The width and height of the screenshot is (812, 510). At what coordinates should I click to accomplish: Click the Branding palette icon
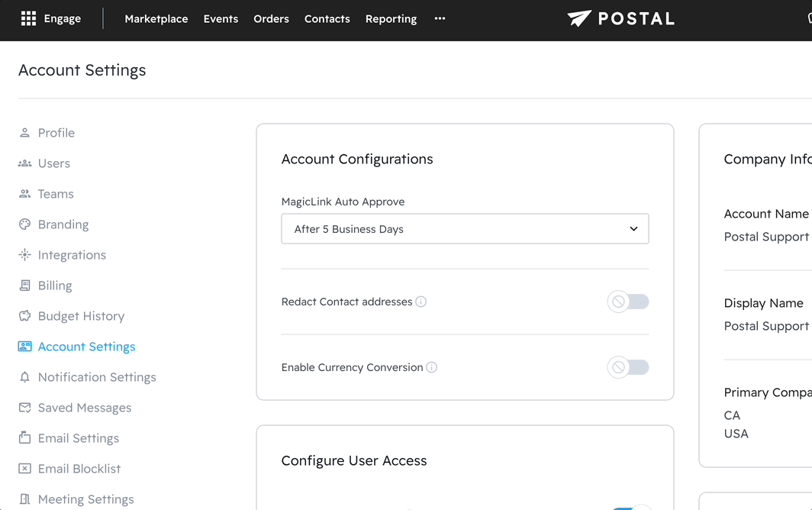pyautogui.click(x=24, y=224)
